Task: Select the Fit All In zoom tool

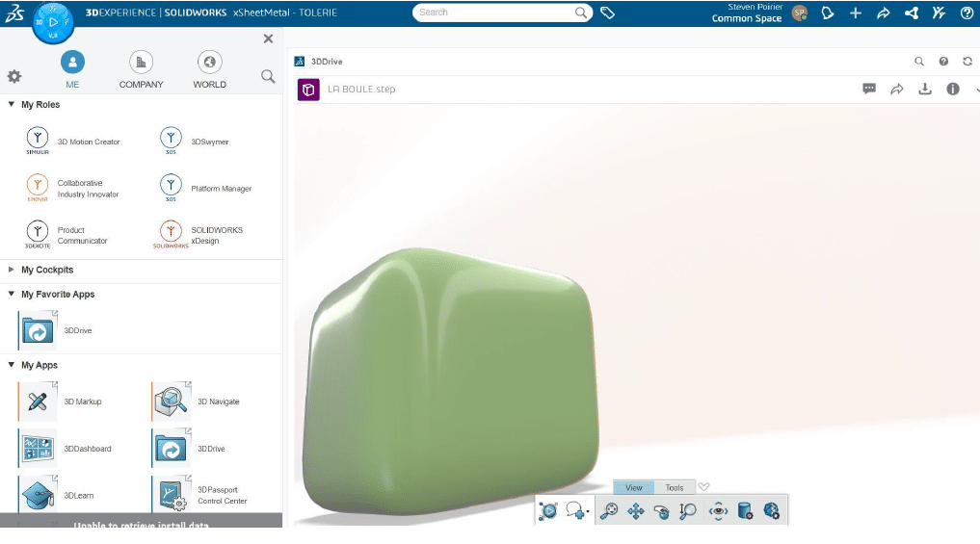Action: pyautogui.click(x=608, y=510)
